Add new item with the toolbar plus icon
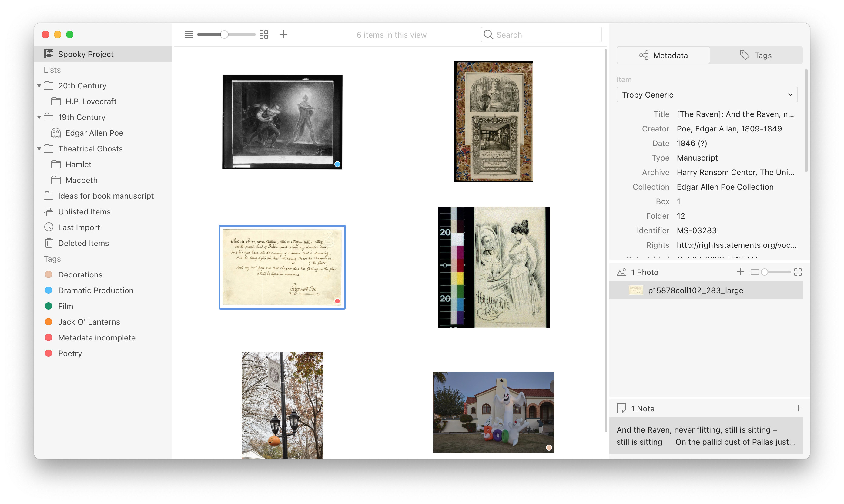844x504 pixels. point(283,34)
